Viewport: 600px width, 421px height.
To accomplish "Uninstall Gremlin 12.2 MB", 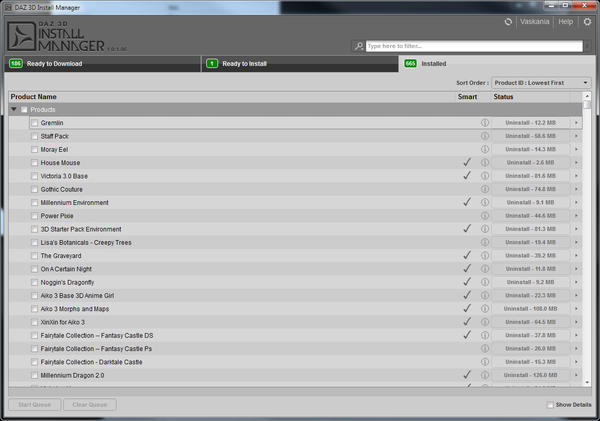I will (531, 123).
